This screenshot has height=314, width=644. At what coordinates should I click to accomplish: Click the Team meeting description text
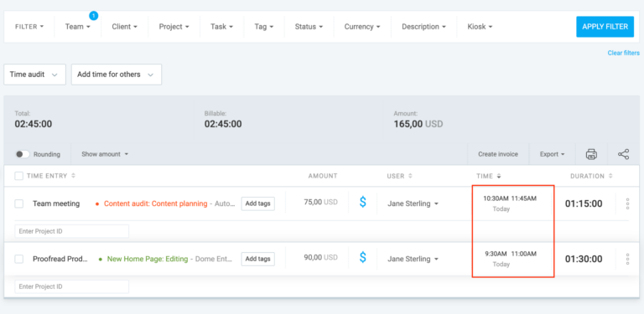pyautogui.click(x=56, y=203)
